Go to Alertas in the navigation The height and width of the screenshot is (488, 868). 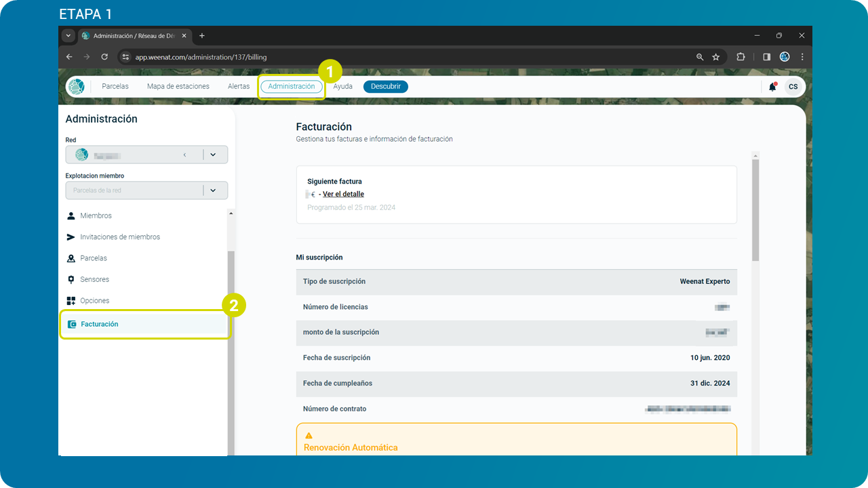[239, 87]
